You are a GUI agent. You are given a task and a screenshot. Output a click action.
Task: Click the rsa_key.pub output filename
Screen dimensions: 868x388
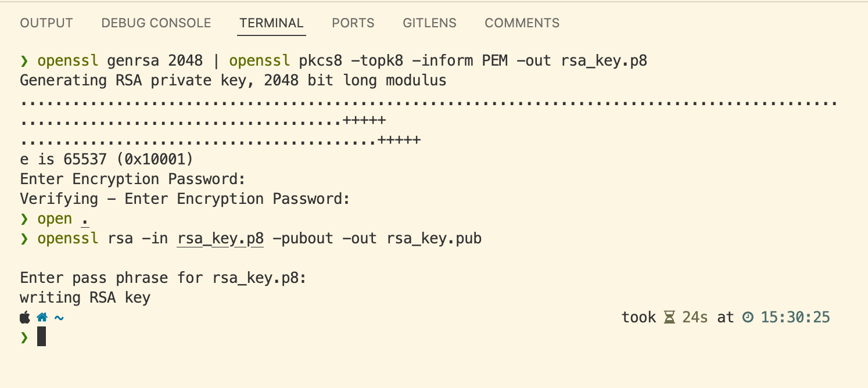[434, 239]
